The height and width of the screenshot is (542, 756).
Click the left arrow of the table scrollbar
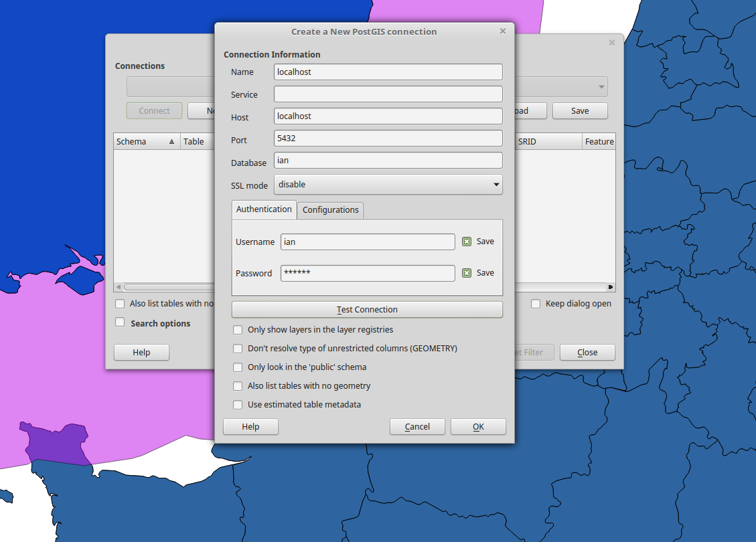[x=119, y=287]
